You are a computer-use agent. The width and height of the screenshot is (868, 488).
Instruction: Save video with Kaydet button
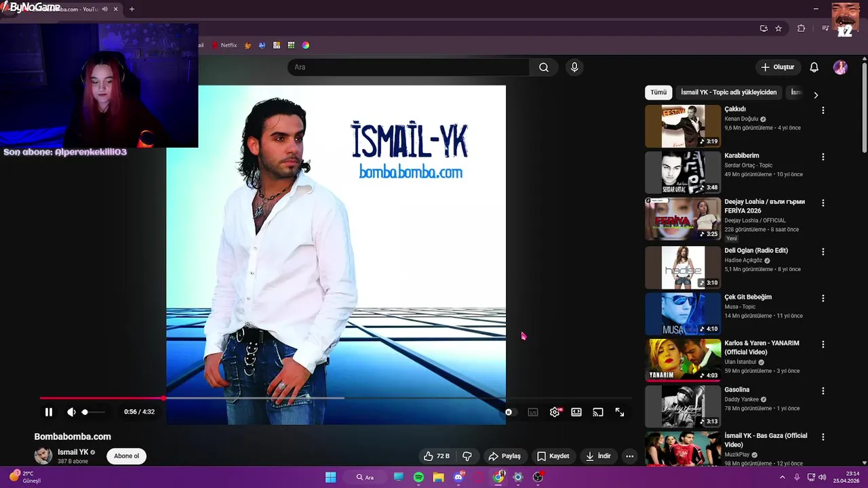click(x=553, y=456)
